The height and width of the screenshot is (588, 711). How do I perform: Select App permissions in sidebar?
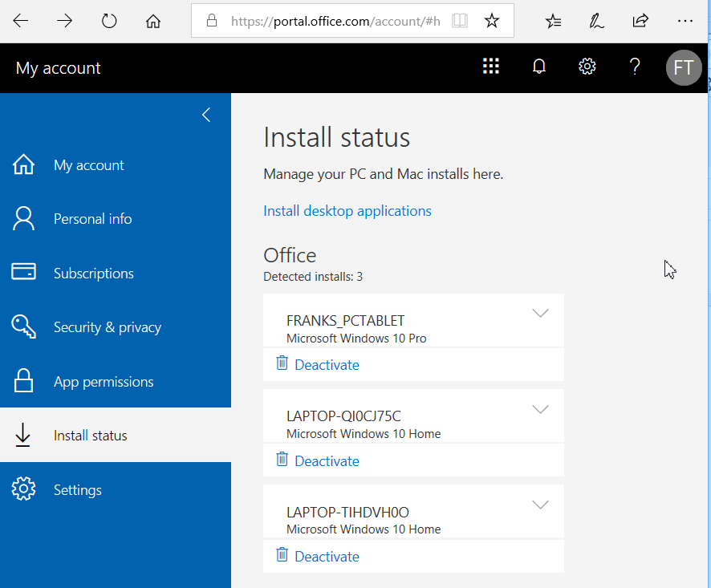point(103,382)
